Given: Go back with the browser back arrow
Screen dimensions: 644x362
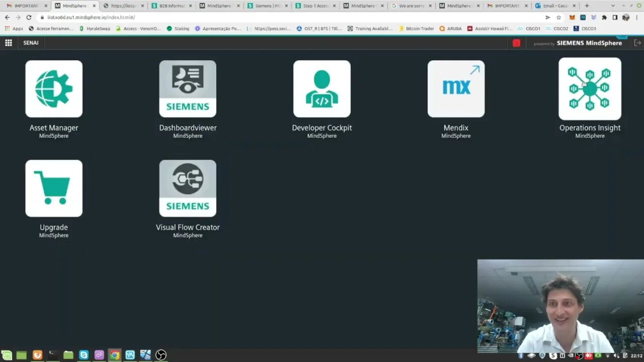Looking at the screenshot, I should (x=7, y=17).
